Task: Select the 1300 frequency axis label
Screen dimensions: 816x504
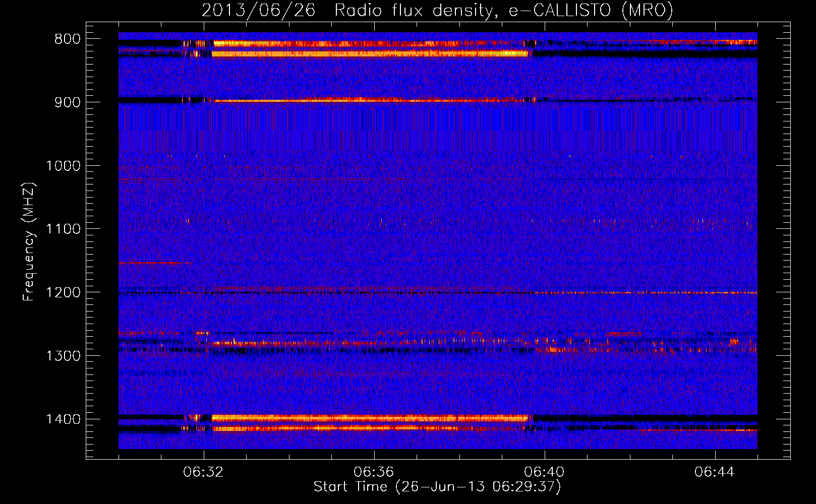Action: [x=64, y=356]
